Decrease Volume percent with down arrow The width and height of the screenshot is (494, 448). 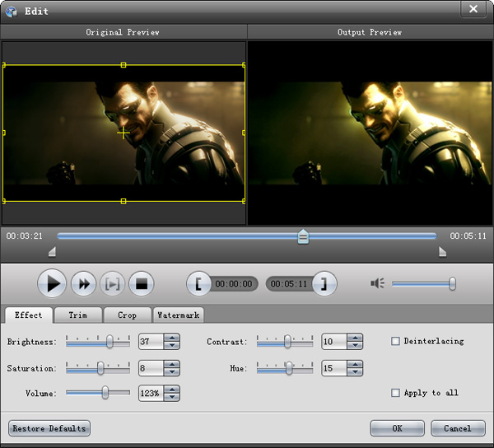(172, 397)
